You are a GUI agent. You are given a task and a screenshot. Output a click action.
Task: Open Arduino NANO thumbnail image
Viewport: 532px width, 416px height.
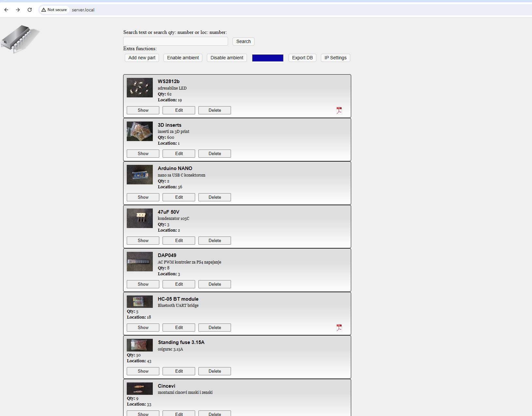[140, 175]
